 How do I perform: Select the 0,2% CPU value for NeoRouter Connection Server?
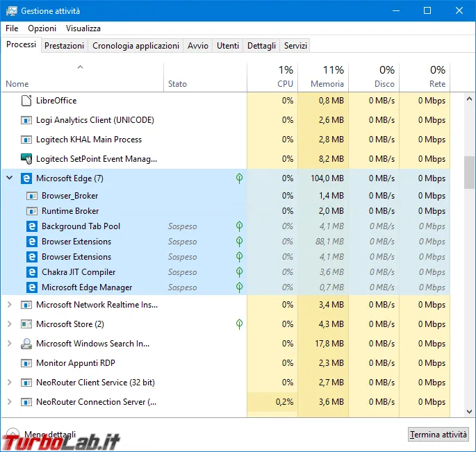point(284,402)
